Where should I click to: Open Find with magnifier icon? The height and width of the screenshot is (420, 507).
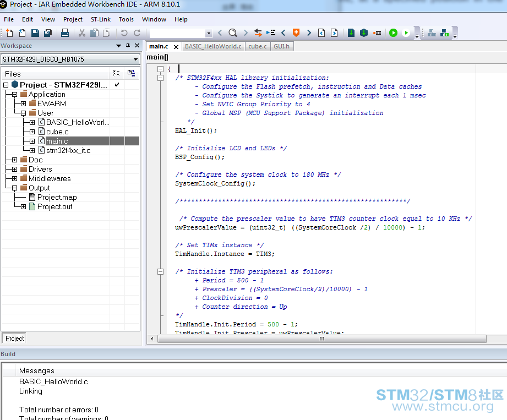tap(233, 33)
